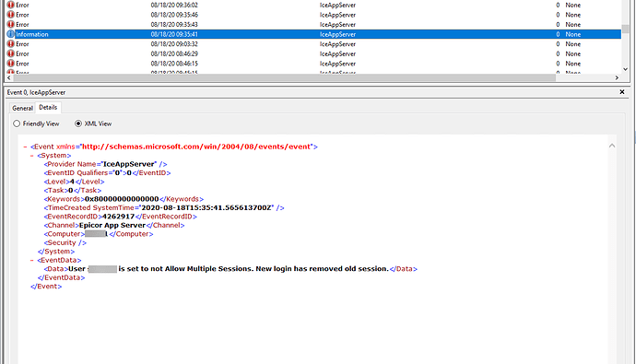This screenshot has height=364, width=636.
Task: Collapse the System XML node
Action: click(x=32, y=156)
